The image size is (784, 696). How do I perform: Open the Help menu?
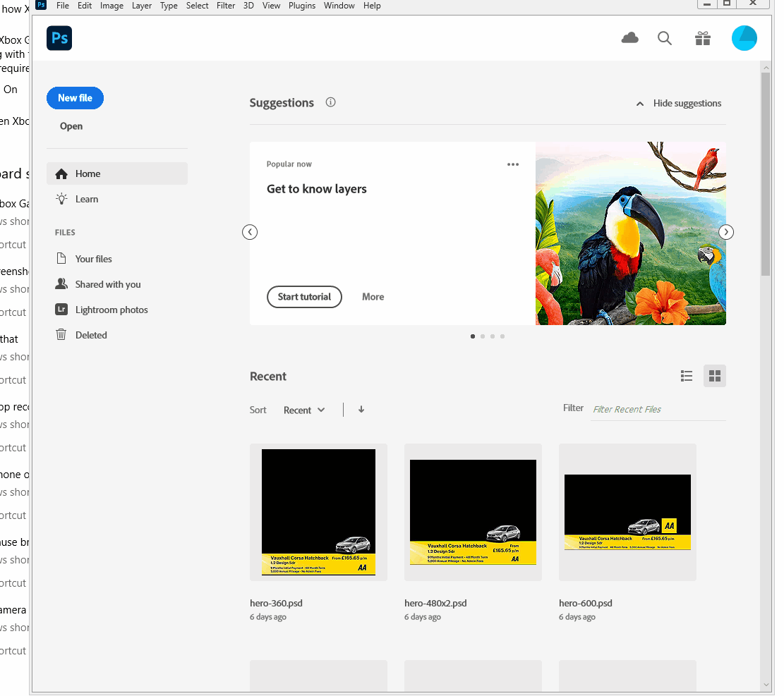[x=372, y=6]
